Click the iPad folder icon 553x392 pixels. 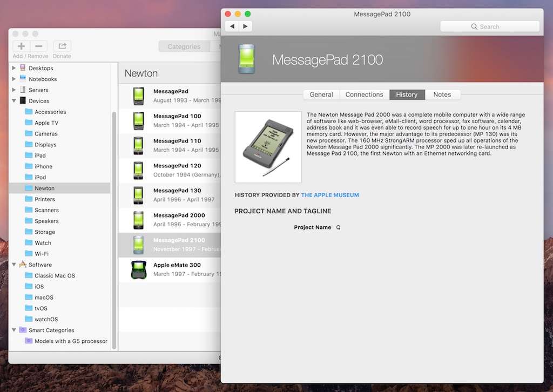click(x=29, y=155)
